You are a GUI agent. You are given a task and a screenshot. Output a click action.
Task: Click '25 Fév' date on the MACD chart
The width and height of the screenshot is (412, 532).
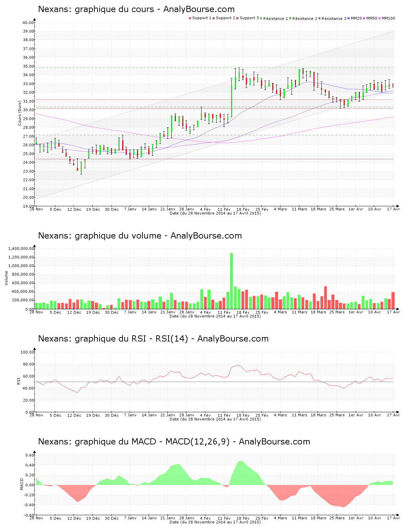point(262,518)
